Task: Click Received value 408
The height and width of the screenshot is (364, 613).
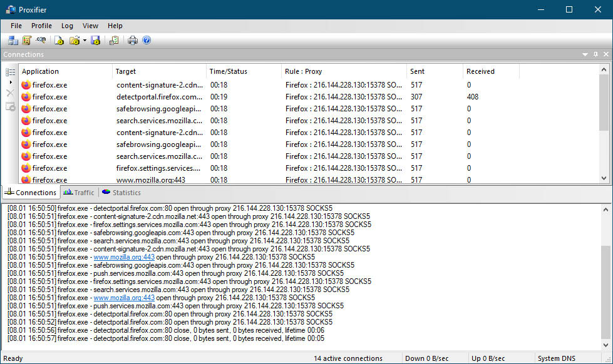Action: coord(472,97)
